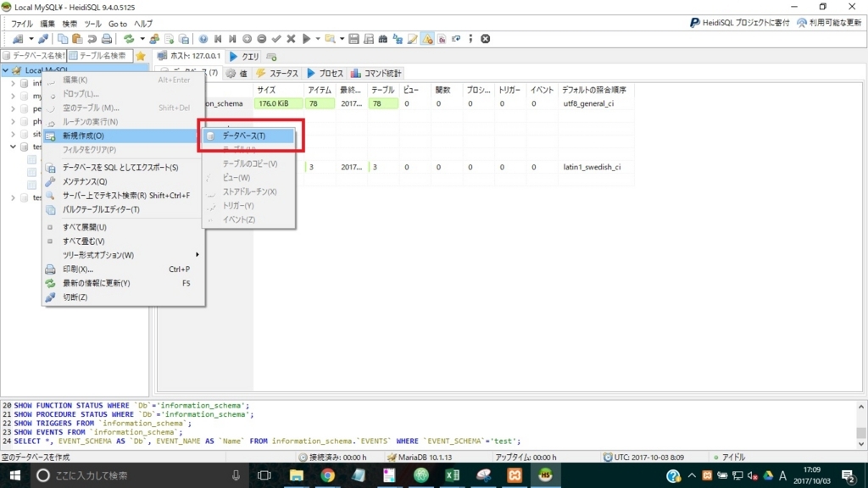The height and width of the screenshot is (488, 868).
Task: Click the post changes checkmark icon
Action: (276, 39)
